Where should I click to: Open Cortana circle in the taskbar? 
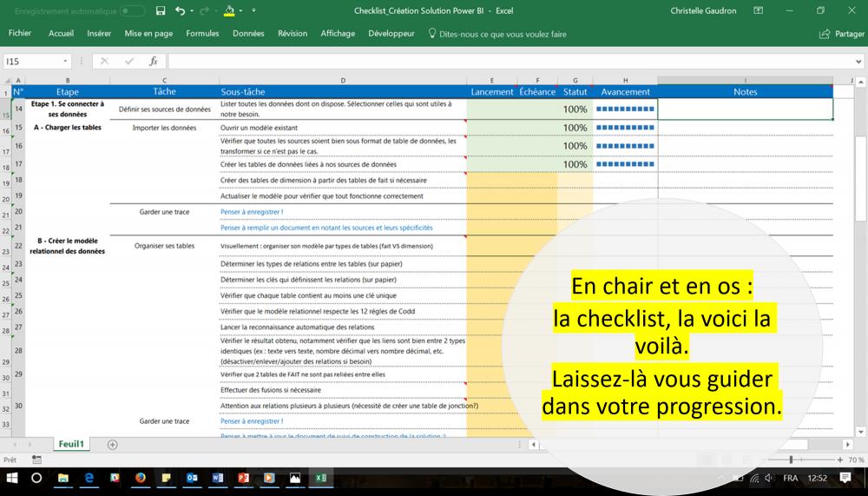point(36,478)
